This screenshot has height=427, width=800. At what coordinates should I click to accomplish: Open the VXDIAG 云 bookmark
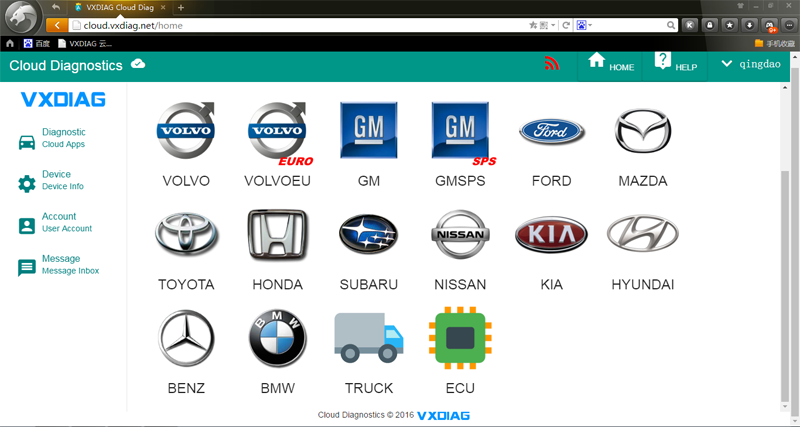click(x=85, y=43)
